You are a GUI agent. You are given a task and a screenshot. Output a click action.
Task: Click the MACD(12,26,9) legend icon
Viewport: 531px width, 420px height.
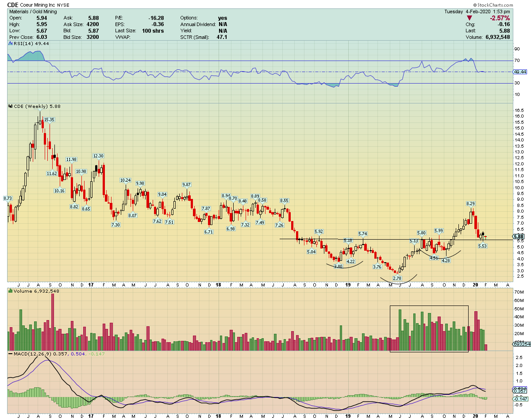tap(11, 354)
